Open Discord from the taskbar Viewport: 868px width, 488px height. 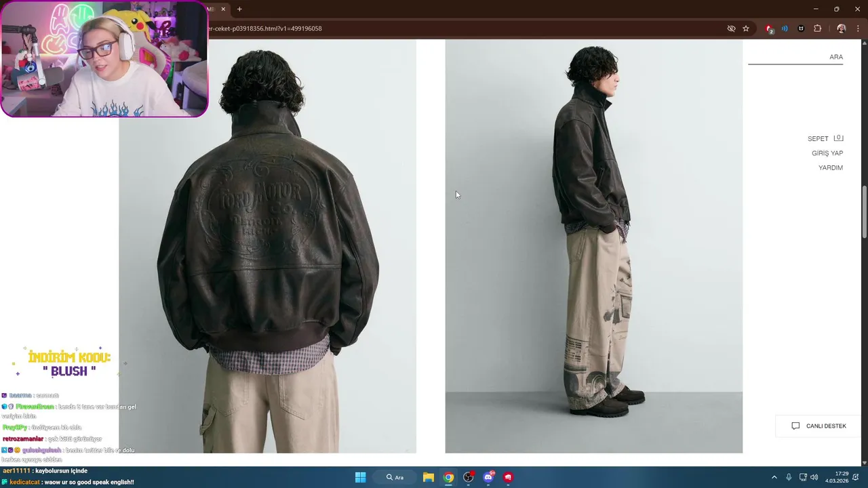488,477
